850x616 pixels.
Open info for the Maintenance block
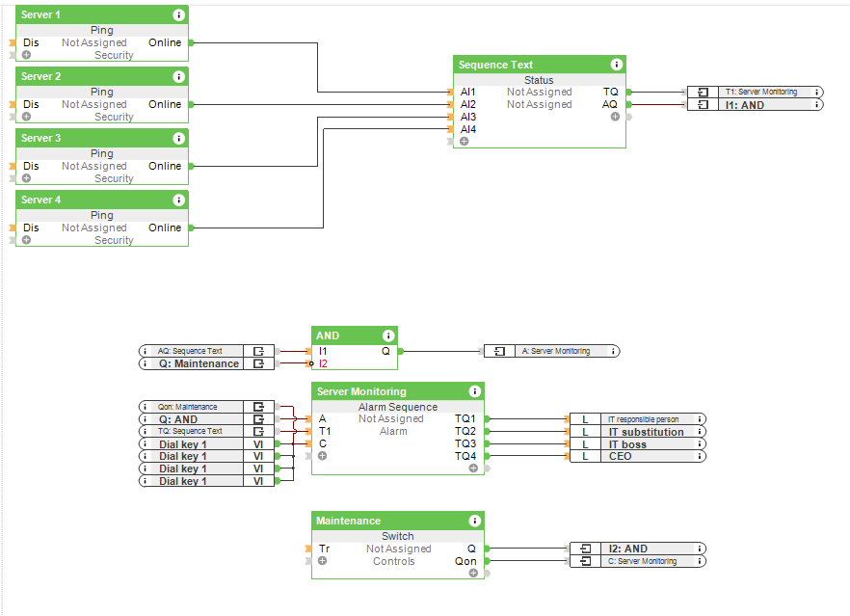(473, 521)
